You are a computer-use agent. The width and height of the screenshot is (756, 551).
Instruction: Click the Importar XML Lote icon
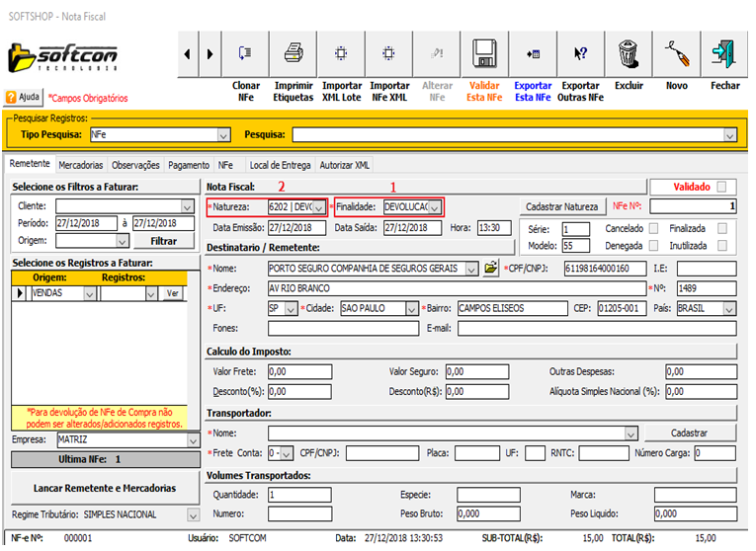point(341,52)
